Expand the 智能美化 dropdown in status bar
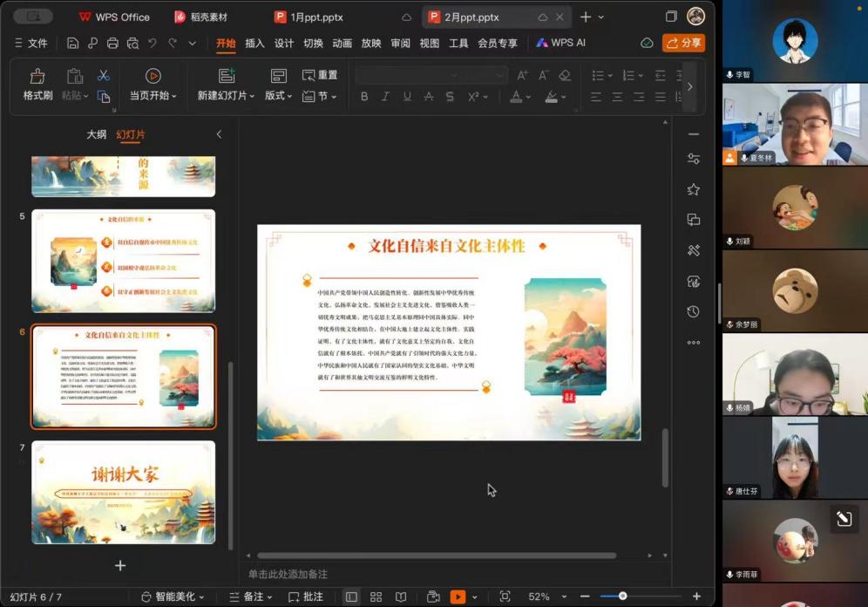868x607 pixels. coord(173,597)
